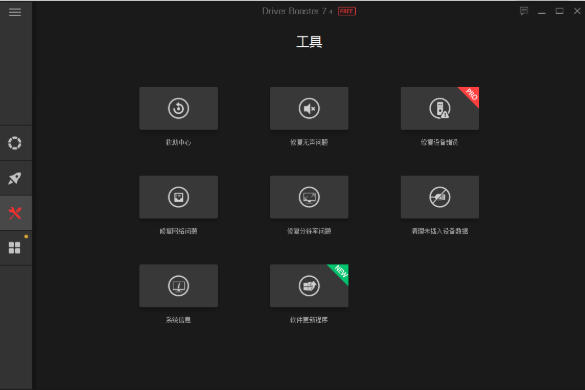Viewport: 585px width, 390px height.
Task: Maximize the Driver Booster window
Action: 560,12
